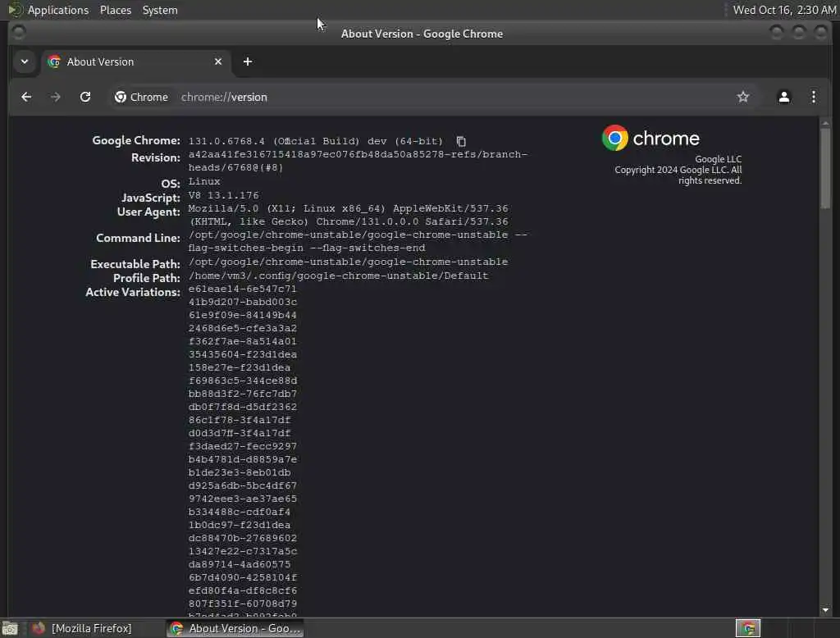Open the profile avatar menu
840x638 pixels.
tap(783, 97)
